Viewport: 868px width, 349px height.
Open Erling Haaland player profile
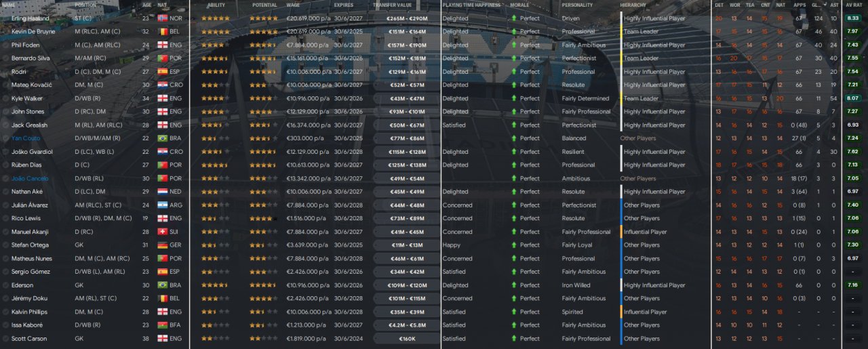coord(29,18)
